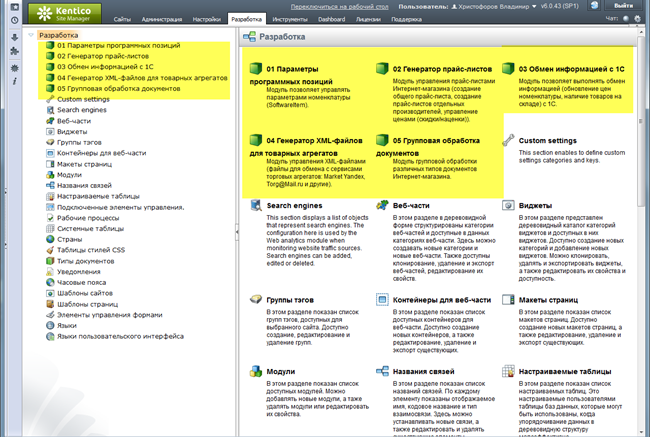Viewport: 650px width, 437px height.
Task: Open the Группы тэгов card link
Action: click(x=290, y=300)
